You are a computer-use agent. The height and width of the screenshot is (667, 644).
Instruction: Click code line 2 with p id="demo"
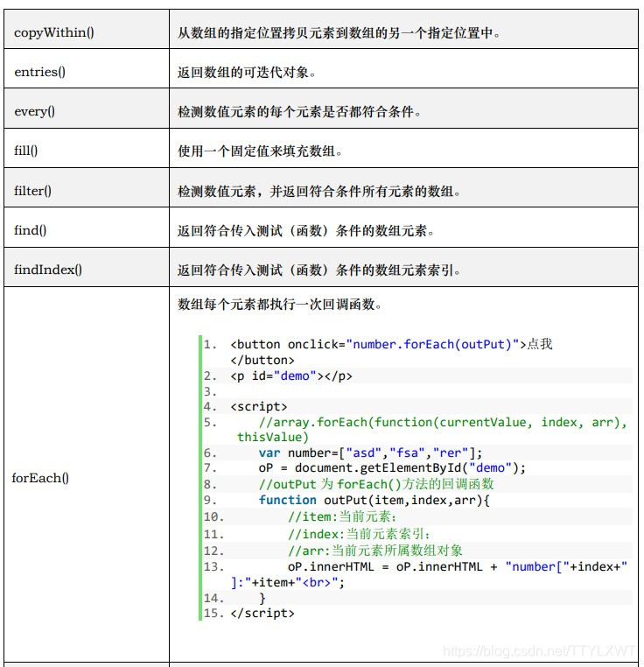291,376
